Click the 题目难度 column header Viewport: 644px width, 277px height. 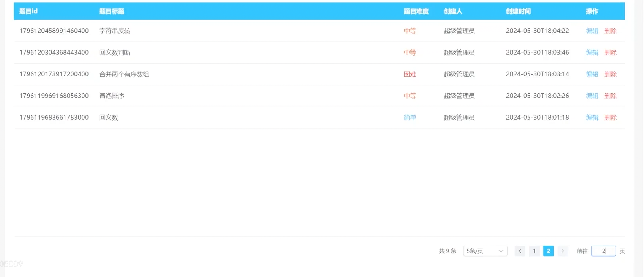point(416,11)
